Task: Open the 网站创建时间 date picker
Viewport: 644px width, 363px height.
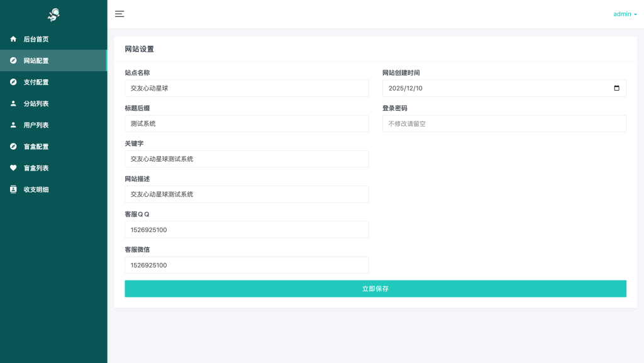Action: [x=618, y=87]
